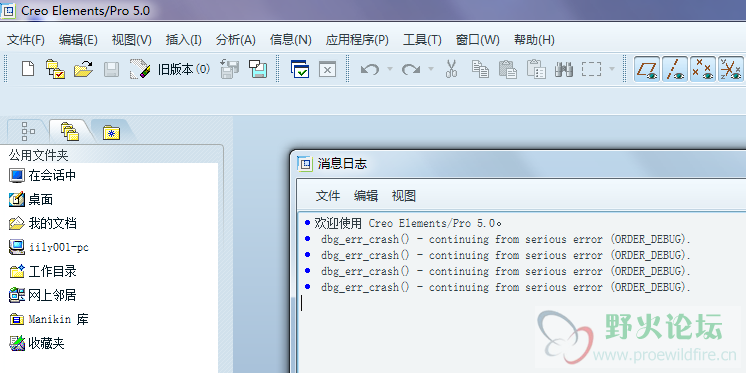Viewport: 746px width, 373px height.
Task: Switch to the Favorites tab
Action: coord(111,132)
